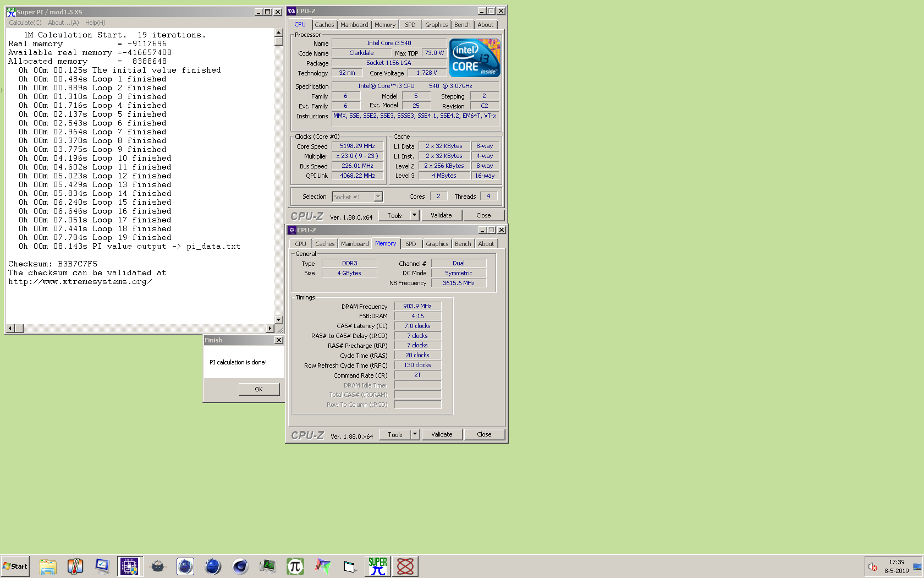Switch to CPU tab in bottom CPU-Z
Viewport: 924px width, 578px height.
coord(301,244)
